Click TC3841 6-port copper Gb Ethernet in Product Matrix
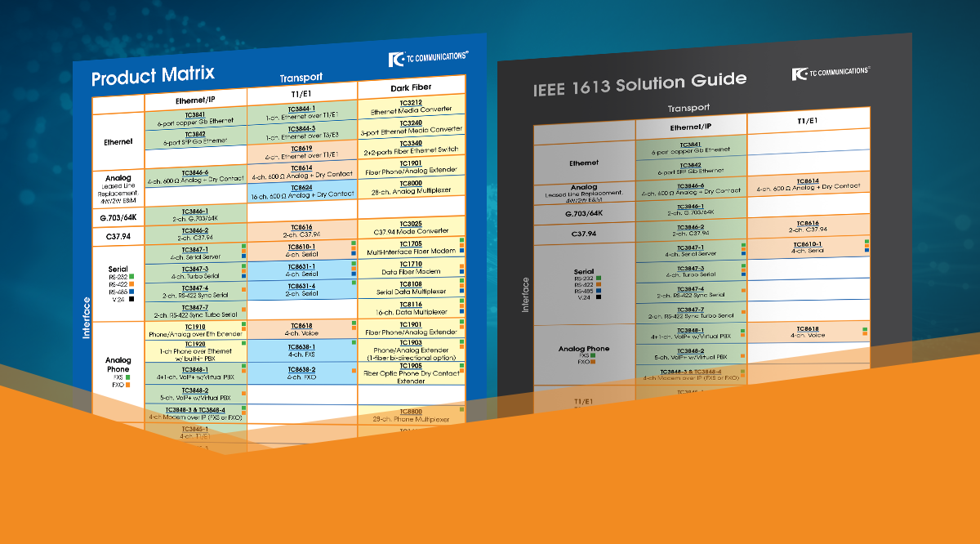This screenshot has width=980, height=544. (x=195, y=118)
